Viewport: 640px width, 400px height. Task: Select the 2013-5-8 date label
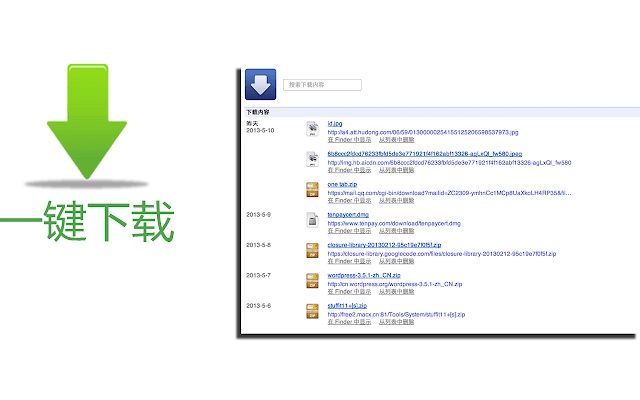pos(258,245)
